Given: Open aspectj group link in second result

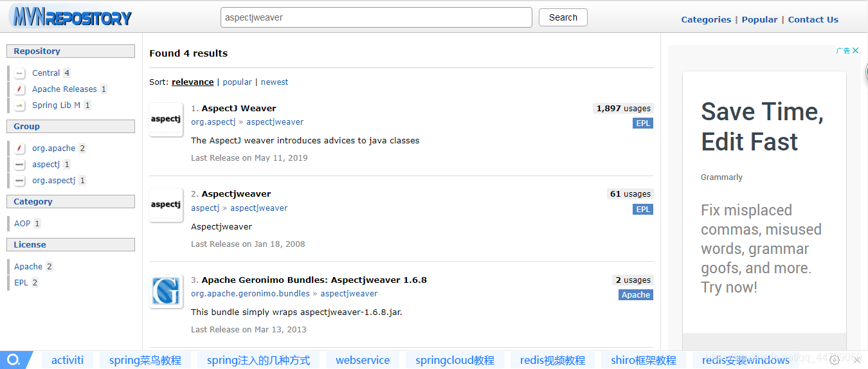Looking at the screenshot, I should pos(205,208).
